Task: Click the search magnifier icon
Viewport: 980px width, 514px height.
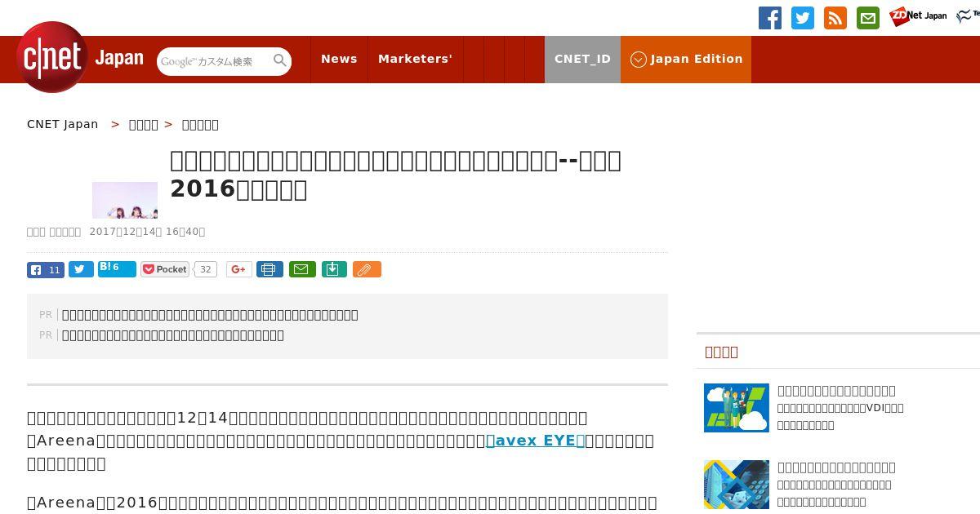Action: (280, 60)
